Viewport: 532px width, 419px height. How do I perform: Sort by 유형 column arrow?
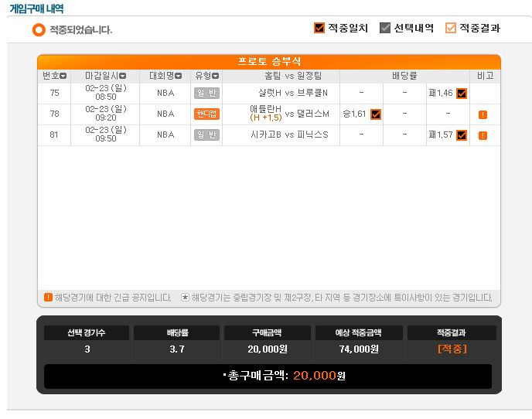[215, 76]
